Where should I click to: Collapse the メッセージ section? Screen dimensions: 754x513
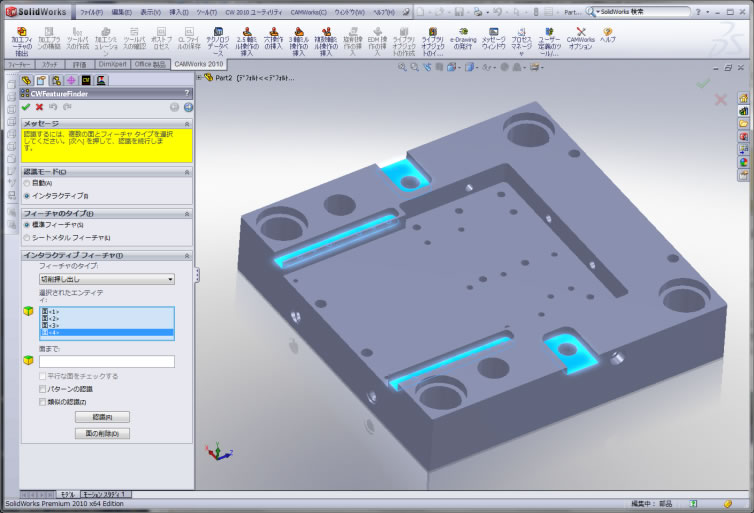[x=187, y=123]
